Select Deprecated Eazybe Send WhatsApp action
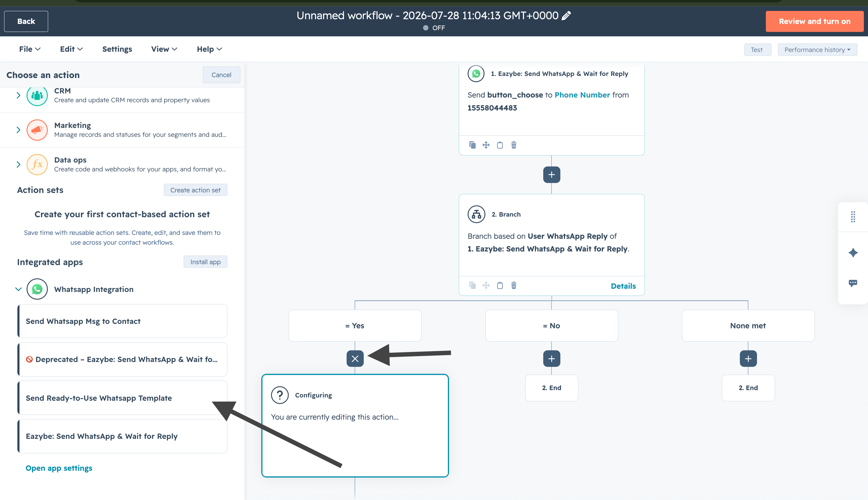Image resolution: width=868 pixels, height=500 pixels. (x=122, y=359)
